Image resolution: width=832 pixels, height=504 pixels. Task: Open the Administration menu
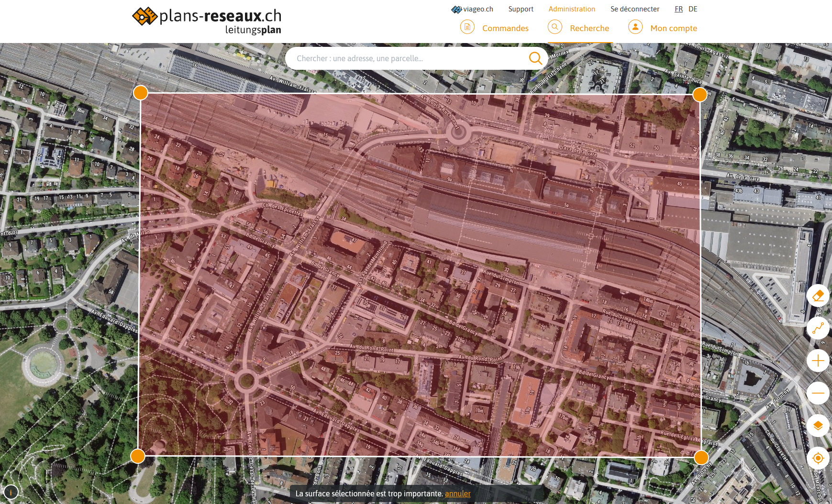pyautogui.click(x=571, y=9)
